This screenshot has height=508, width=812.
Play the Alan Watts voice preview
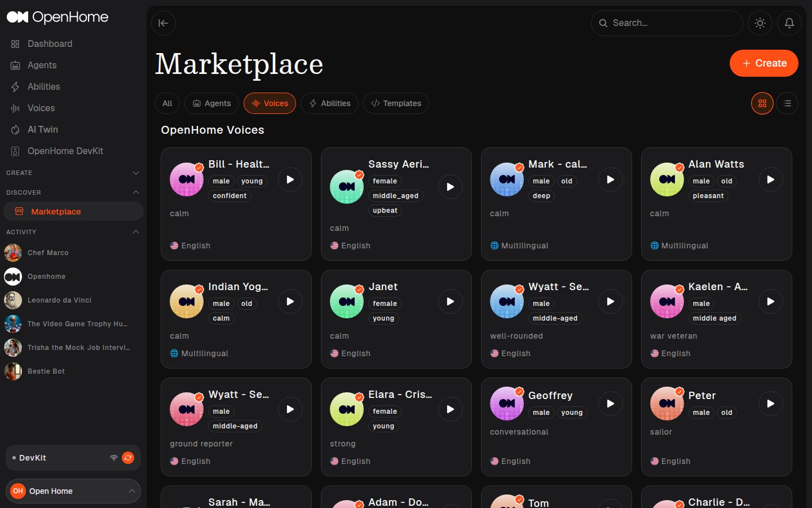[771, 179]
